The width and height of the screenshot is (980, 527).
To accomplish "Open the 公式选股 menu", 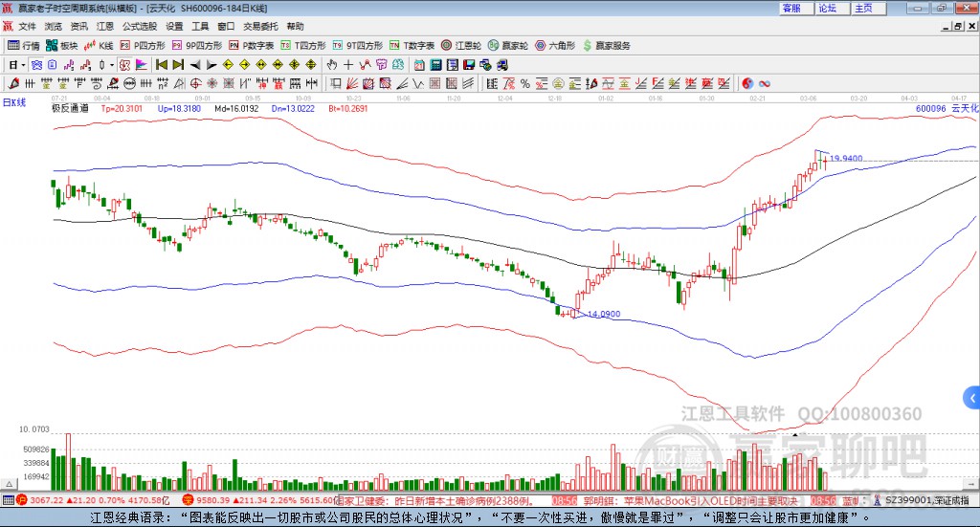I will click(x=140, y=26).
